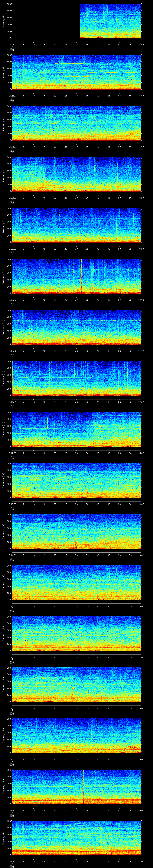Click the '10:19:00' start time label
The width and height of the screenshot is (153, 868).
(12, 810)
